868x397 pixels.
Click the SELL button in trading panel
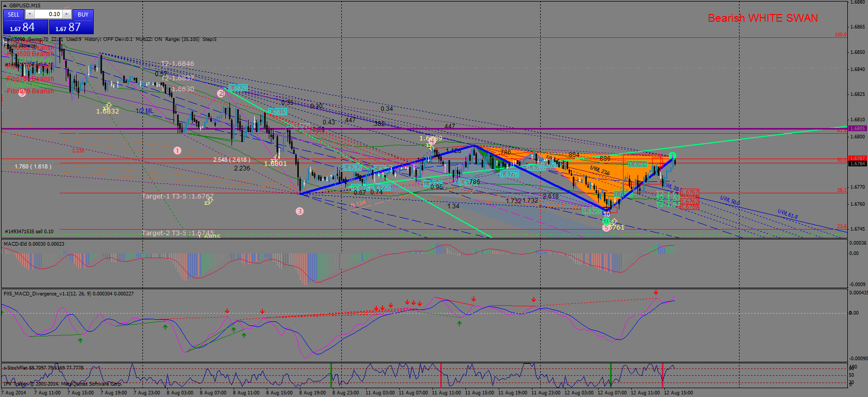click(x=13, y=15)
